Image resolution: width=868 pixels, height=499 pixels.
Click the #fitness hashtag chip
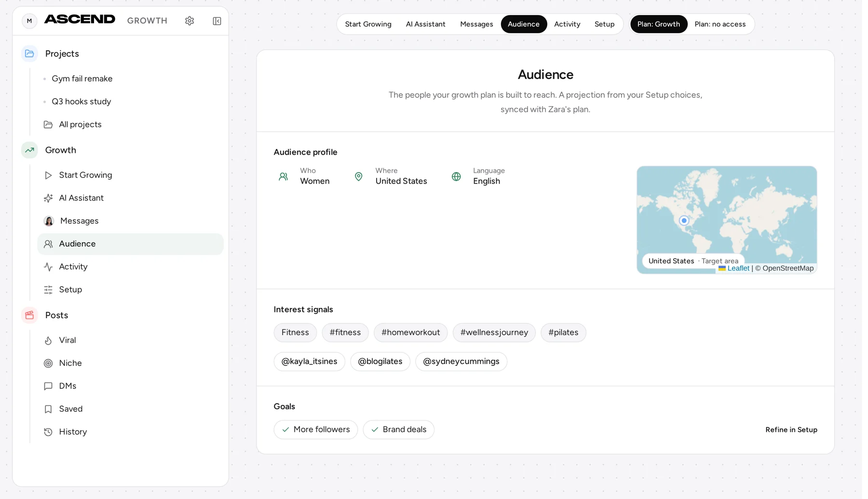tap(345, 333)
